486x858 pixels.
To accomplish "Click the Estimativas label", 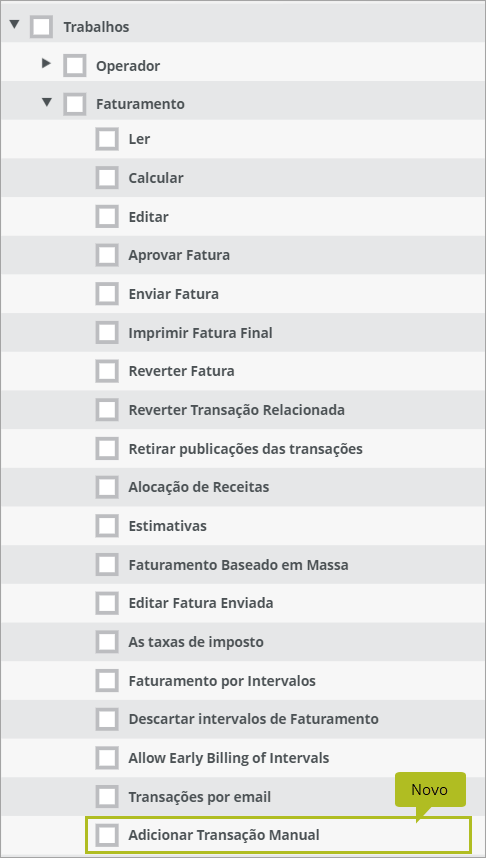I will pyautogui.click(x=167, y=526).
